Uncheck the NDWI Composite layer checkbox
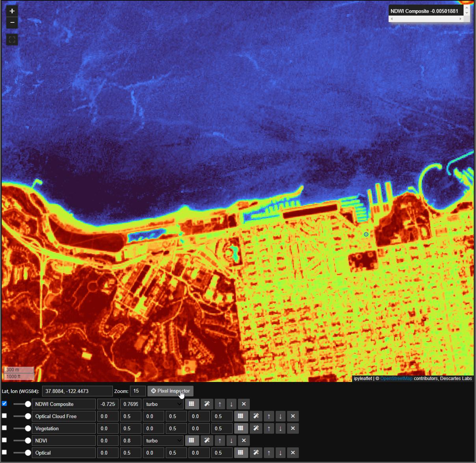Screen dimensions: 476x463 (x=4, y=403)
